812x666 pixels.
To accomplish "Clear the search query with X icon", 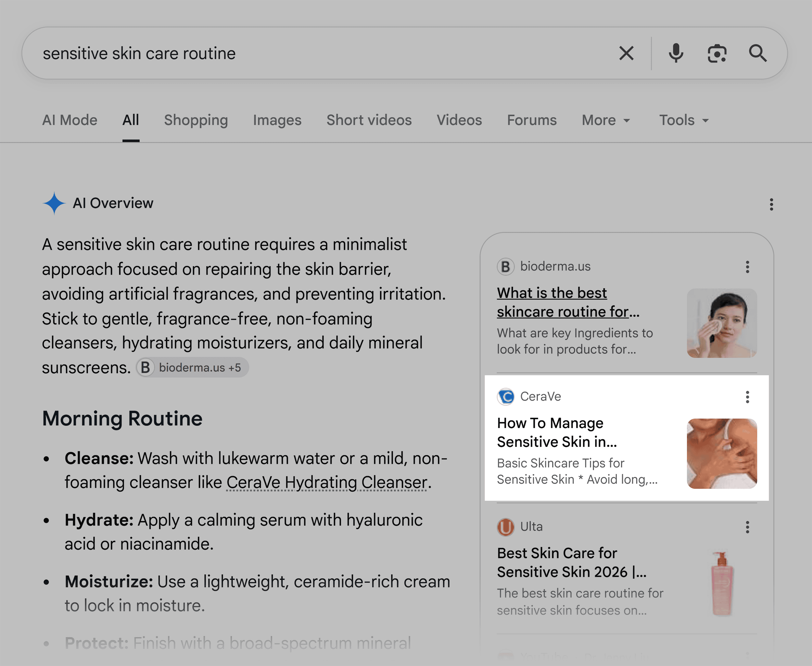I will pos(626,53).
